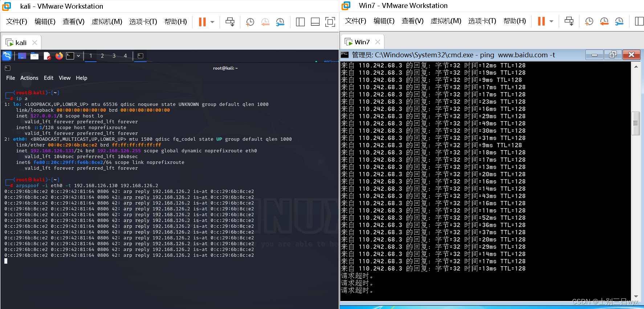Click the last 请求超时 line in cmd
Image resolution: width=644 pixels, height=309 pixels.
(357, 290)
